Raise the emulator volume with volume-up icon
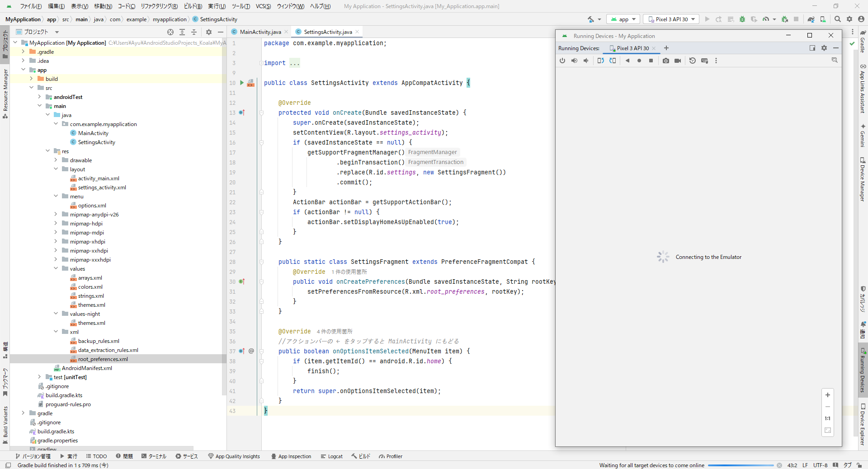Image resolution: width=868 pixels, height=469 pixels. coord(574,61)
